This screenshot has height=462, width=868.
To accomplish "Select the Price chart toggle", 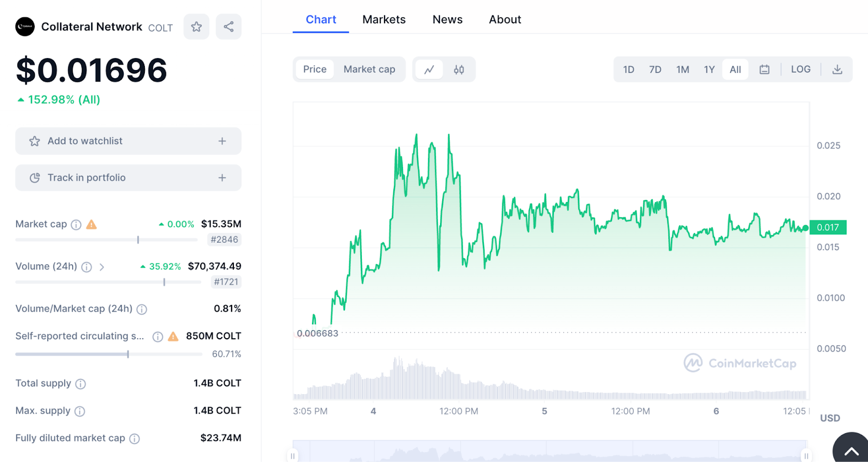I will [x=315, y=69].
